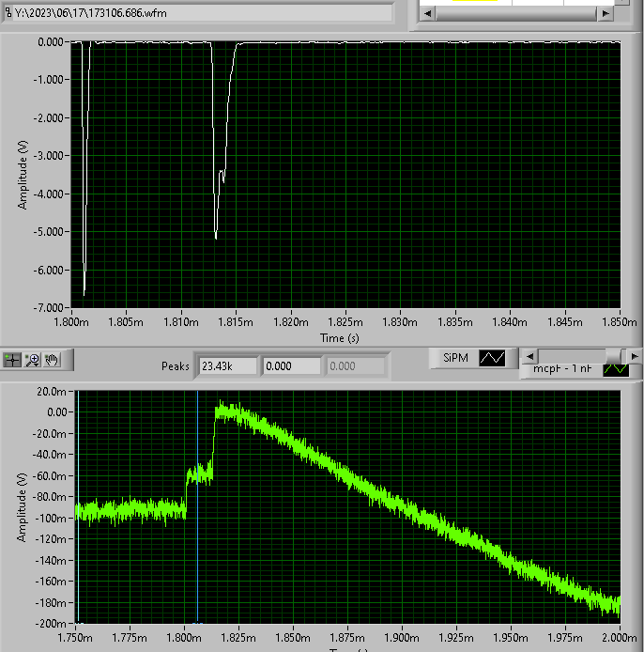Click the mcpF - 1 nF legend label
The width and height of the screenshot is (644, 652).
point(561,369)
